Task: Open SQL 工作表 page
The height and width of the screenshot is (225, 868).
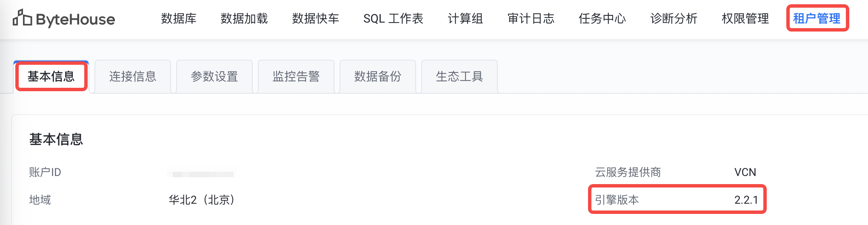Action: point(393,19)
